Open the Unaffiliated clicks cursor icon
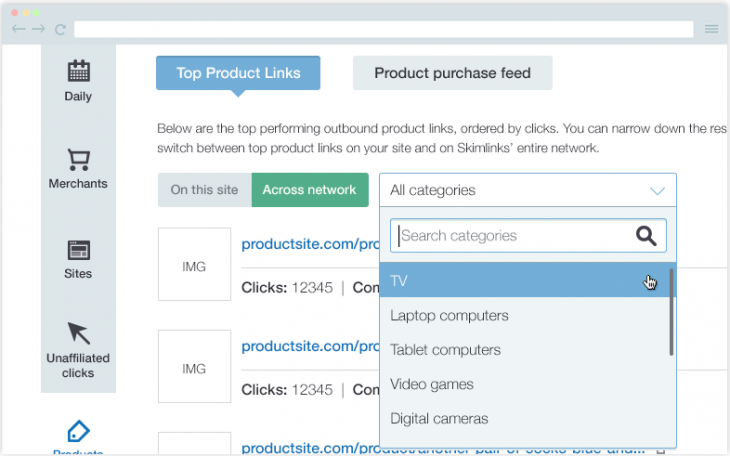Screen dimensions: 730x456 (78, 334)
